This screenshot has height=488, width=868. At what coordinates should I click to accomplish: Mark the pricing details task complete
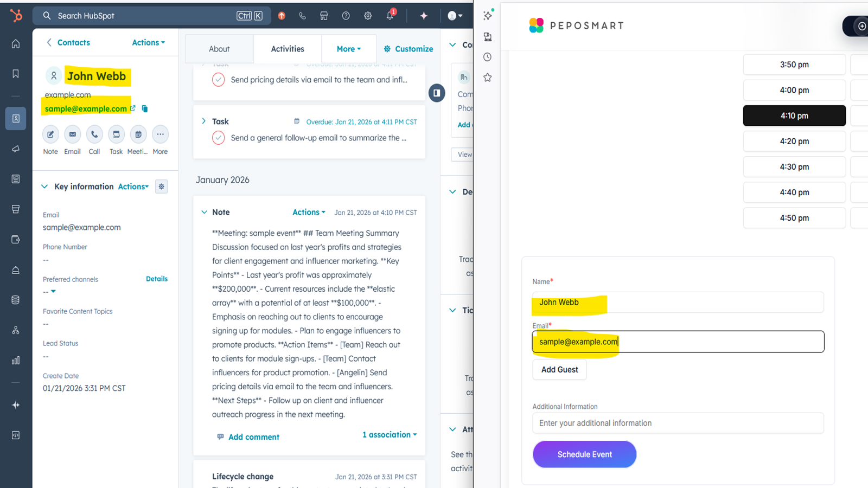218,79
